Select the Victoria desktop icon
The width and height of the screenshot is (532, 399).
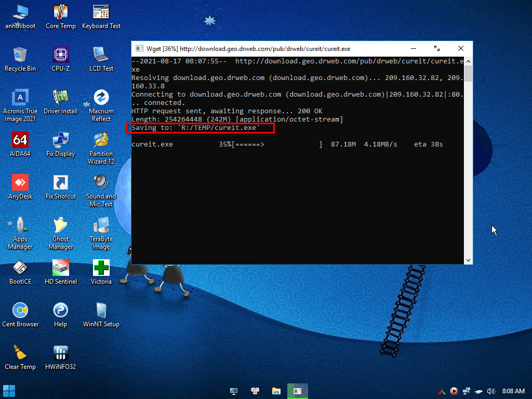coord(101,272)
